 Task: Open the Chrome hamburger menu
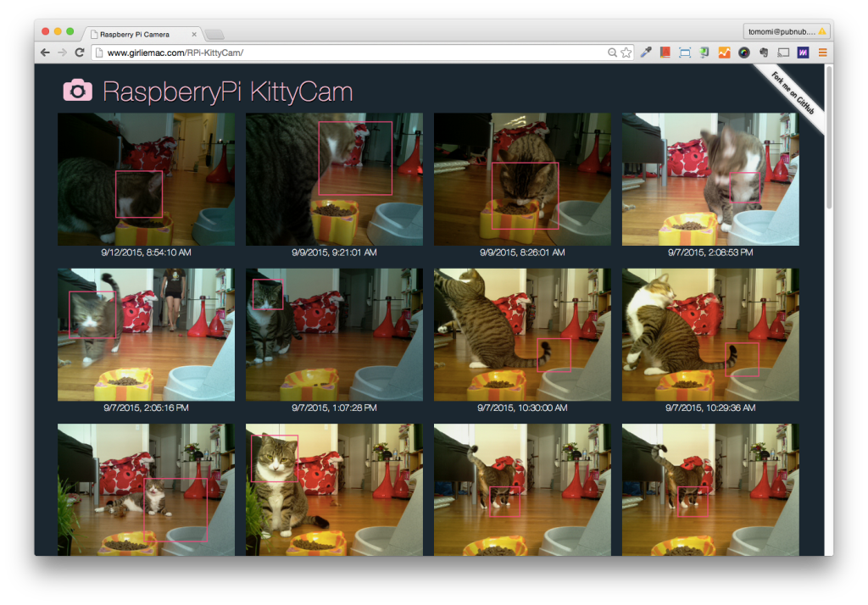[x=822, y=53]
